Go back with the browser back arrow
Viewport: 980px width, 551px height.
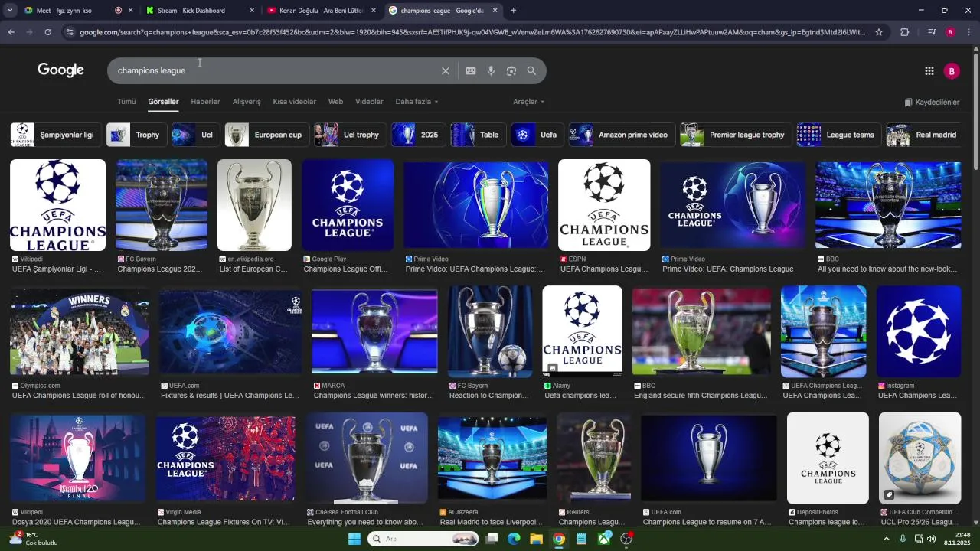pyautogui.click(x=11, y=32)
